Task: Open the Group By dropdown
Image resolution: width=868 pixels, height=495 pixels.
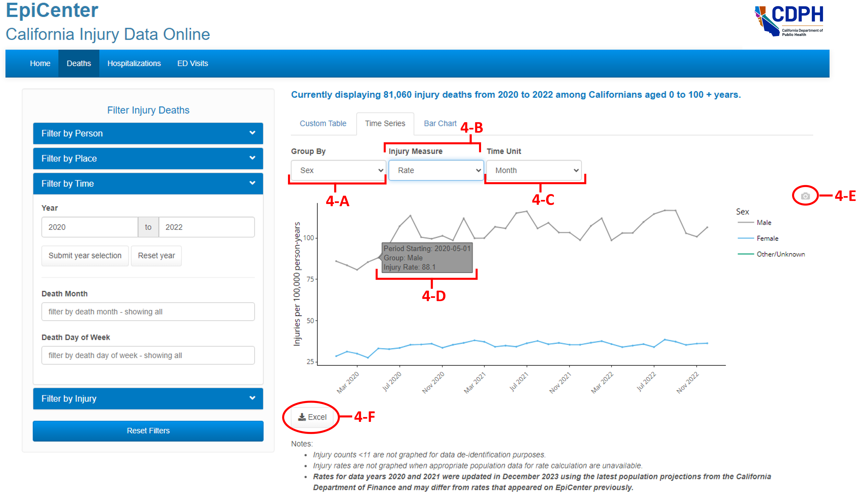Action: pos(338,170)
